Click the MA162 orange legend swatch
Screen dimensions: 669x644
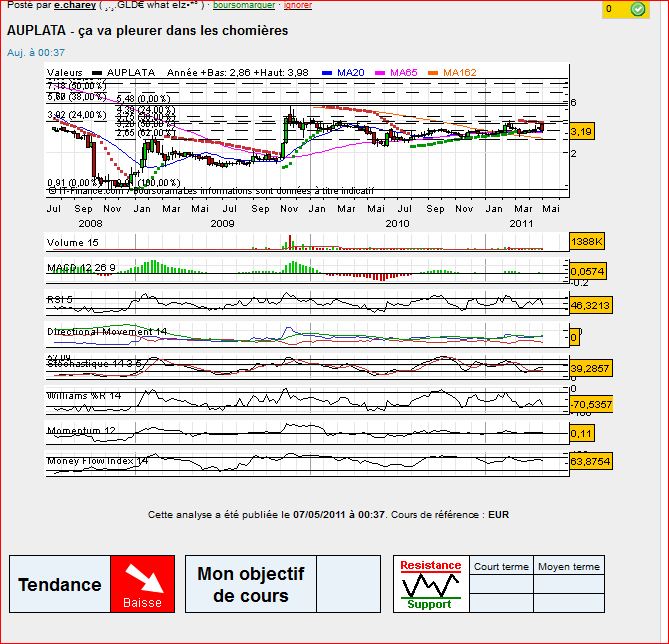click(433, 73)
